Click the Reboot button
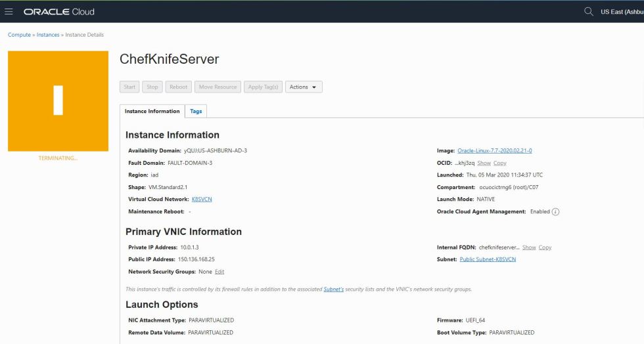This screenshot has height=344, width=644. tap(178, 87)
